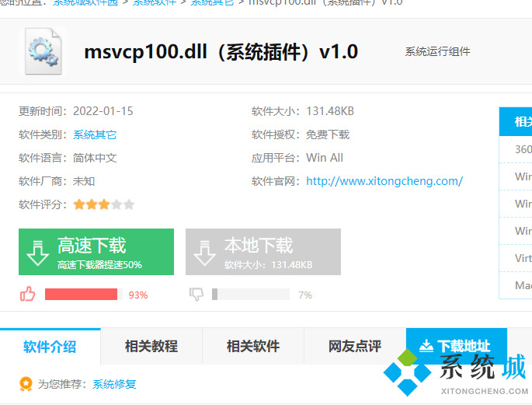Click the update date 2022-01-15

(x=103, y=111)
